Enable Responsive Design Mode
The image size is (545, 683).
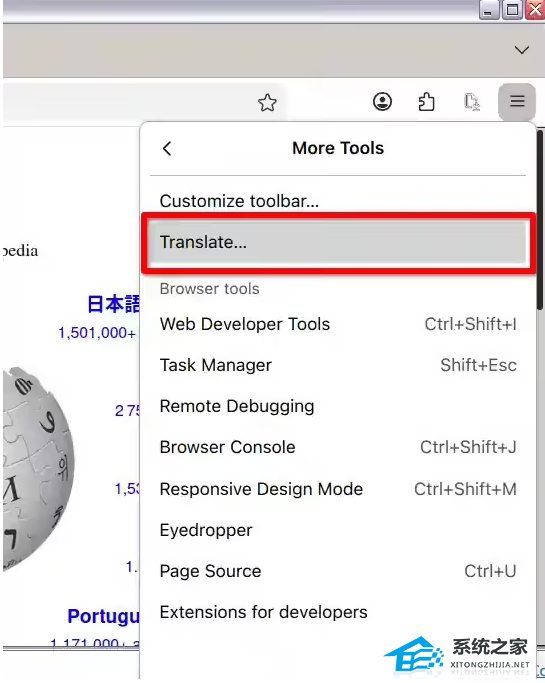pos(339,489)
